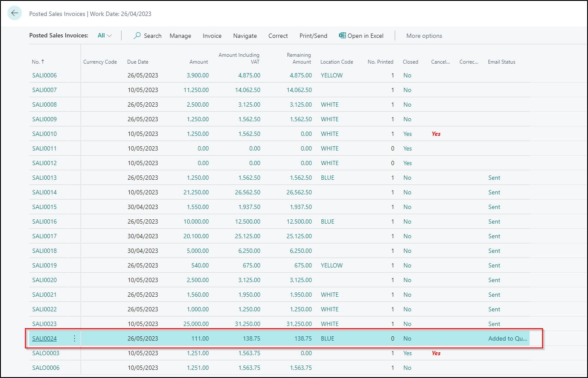This screenshot has height=378, width=588.
Task: Open invoice SALO0003
Action: point(46,353)
